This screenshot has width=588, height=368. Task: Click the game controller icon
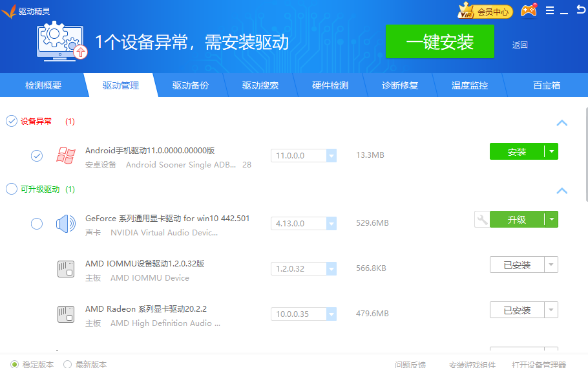[x=529, y=10]
